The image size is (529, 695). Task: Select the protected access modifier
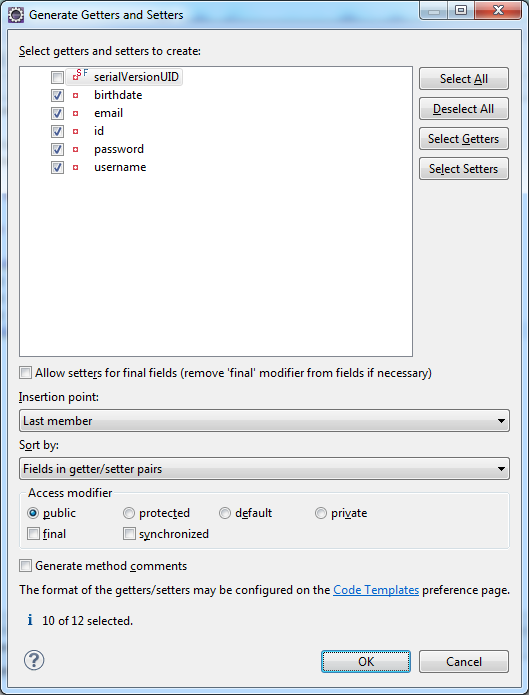click(129, 513)
